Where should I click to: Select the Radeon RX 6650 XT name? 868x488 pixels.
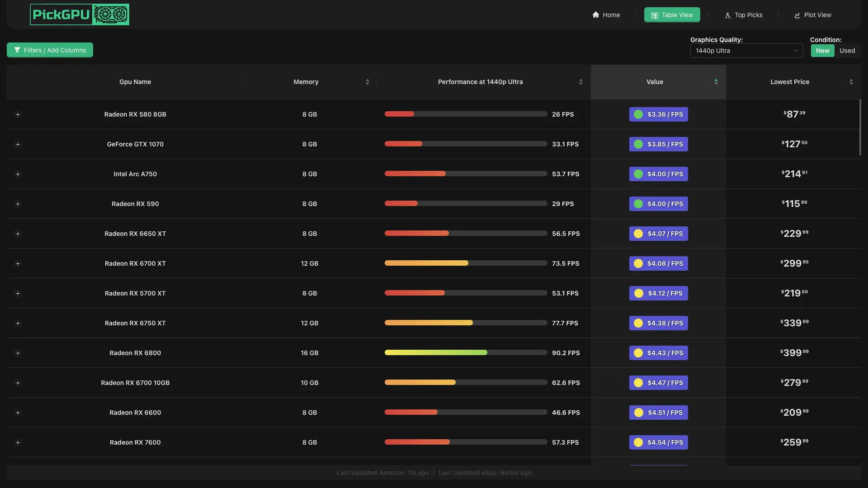(135, 234)
